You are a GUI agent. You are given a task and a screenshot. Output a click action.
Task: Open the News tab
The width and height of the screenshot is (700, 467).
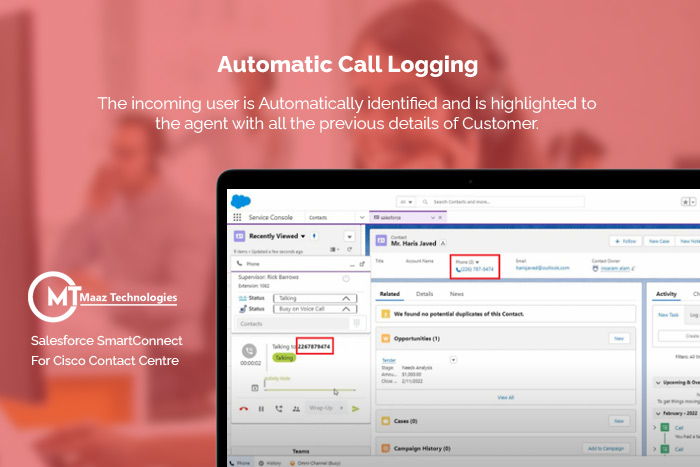tap(456, 294)
